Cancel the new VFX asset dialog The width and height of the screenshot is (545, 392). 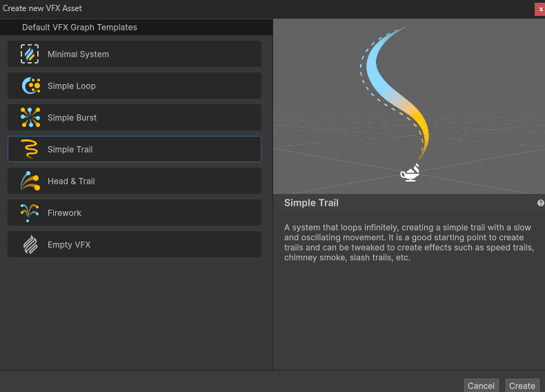(481, 385)
